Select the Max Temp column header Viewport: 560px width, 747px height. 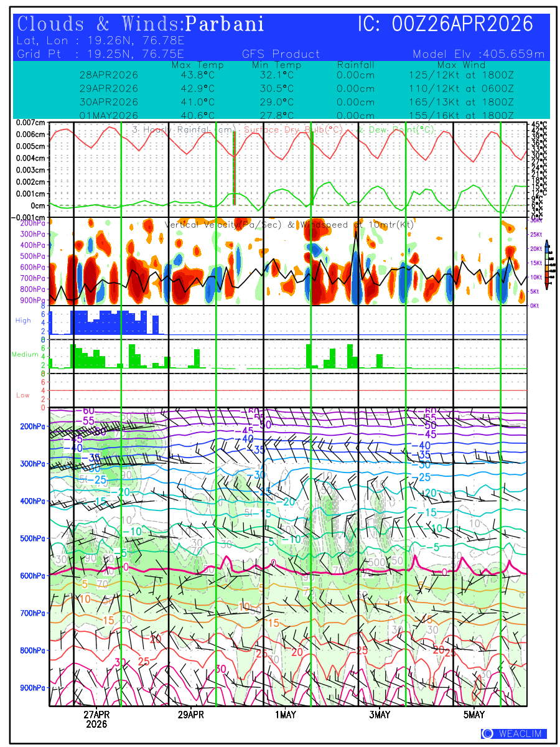click(197, 65)
